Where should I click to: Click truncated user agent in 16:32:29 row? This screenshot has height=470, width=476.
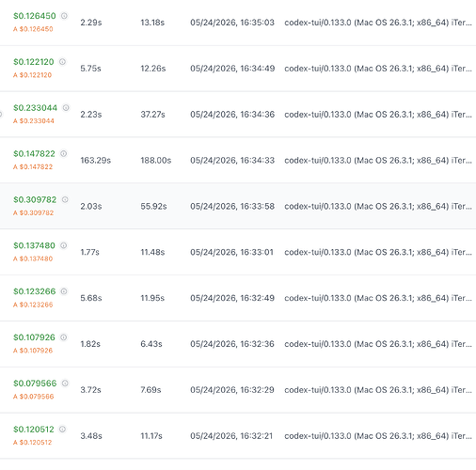click(378, 390)
